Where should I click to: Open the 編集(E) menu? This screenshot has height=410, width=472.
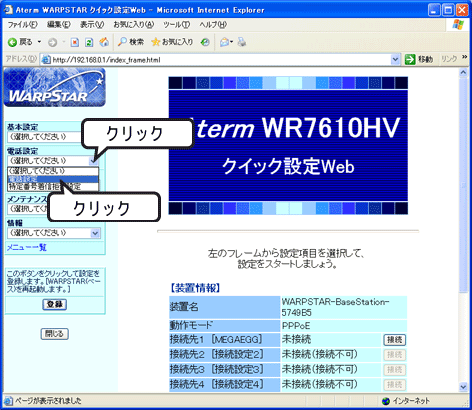click(x=59, y=25)
